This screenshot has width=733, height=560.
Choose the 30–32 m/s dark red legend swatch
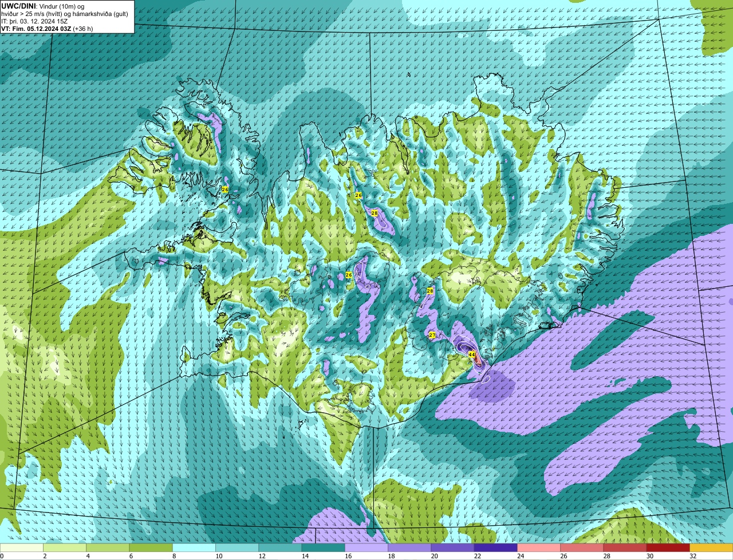coord(668,547)
